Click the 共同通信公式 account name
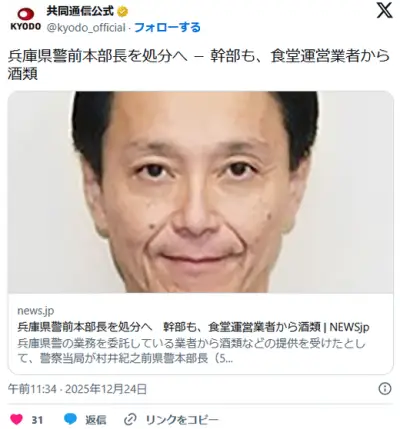Screen dimensions: 400x429 pyautogui.click(x=80, y=12)
